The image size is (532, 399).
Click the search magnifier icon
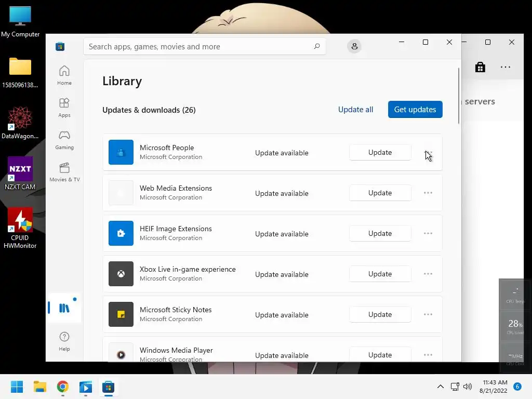pyautogui.click(x=316, y=46)
